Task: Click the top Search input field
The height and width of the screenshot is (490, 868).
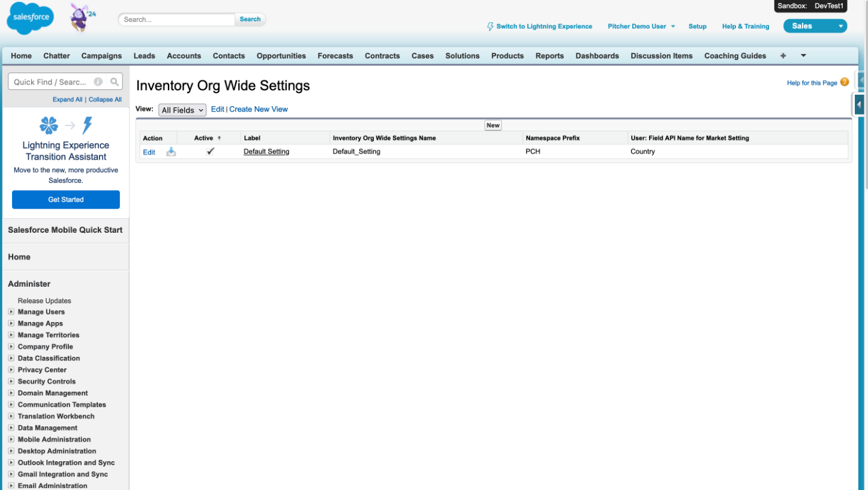Action: coord(177,19)
